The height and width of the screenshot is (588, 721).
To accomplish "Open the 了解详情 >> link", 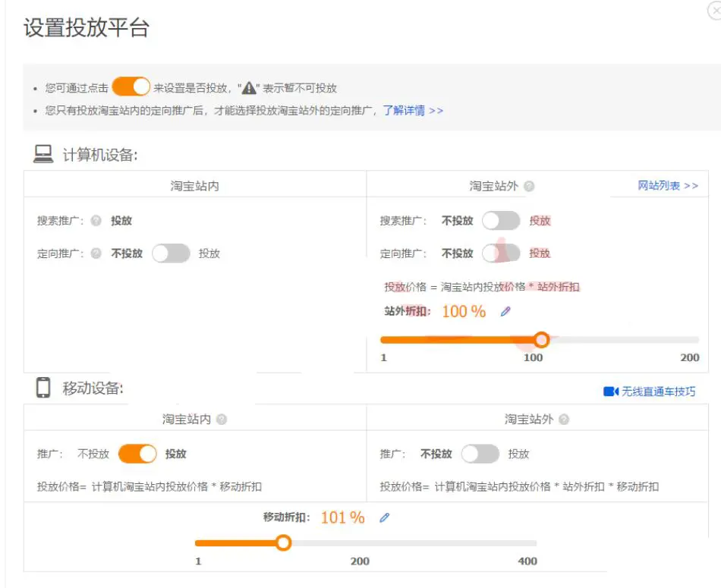I will point(413,110).
